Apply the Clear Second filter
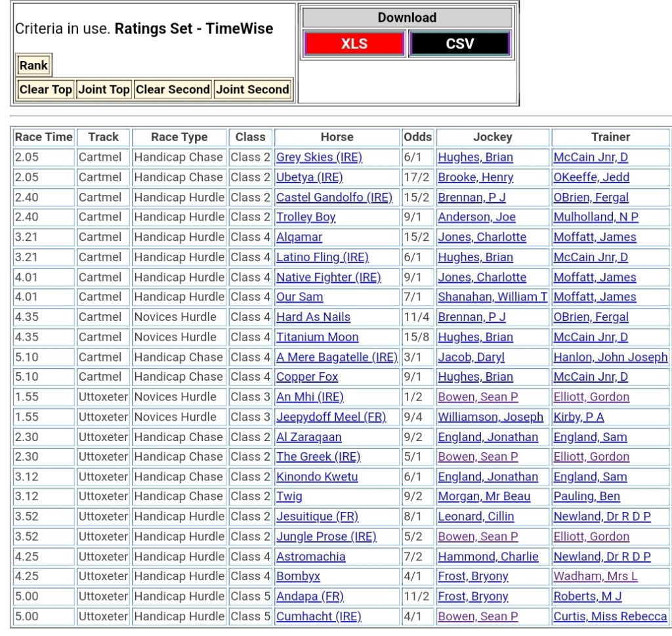The width and height of the screenshot is (672, 636). (173, 89)
